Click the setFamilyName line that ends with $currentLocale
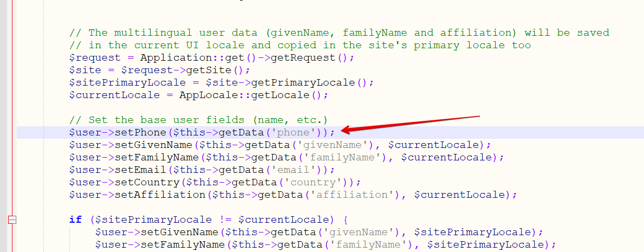The height and width of the screenshot is (252, 644). pos(286,158)
